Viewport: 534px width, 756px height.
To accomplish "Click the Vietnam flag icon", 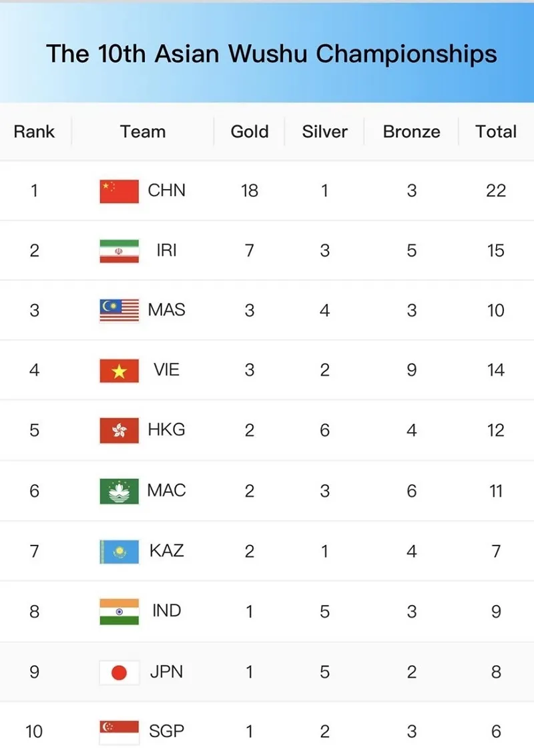I will coord(119,371).
